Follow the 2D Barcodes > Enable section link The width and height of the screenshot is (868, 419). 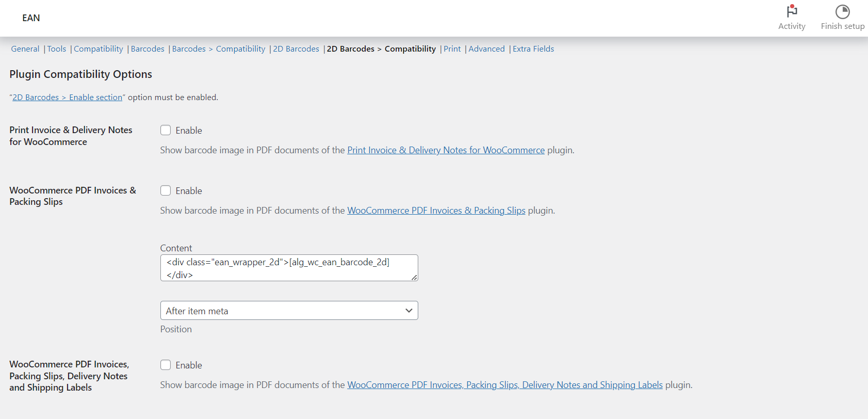pos(67,97)
